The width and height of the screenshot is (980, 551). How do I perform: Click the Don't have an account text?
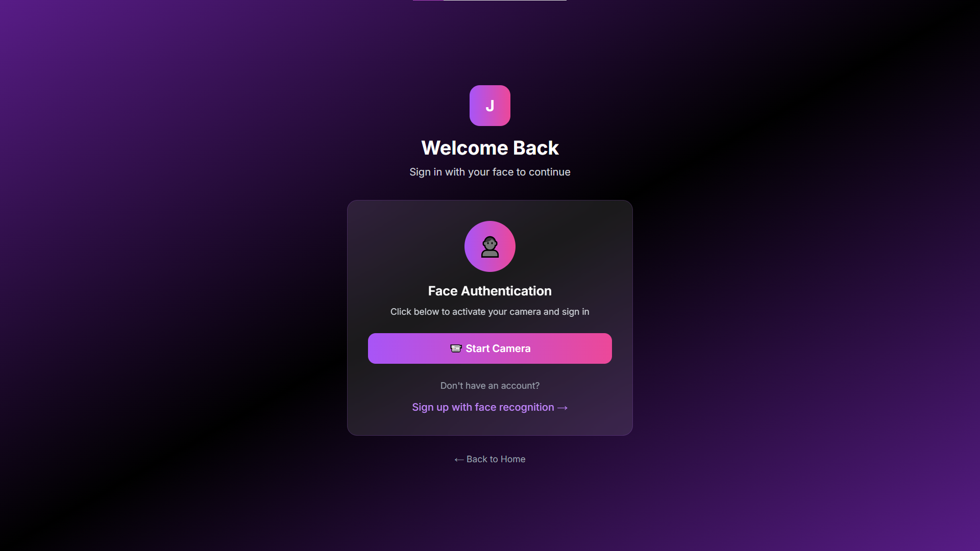tap(490, 386)
